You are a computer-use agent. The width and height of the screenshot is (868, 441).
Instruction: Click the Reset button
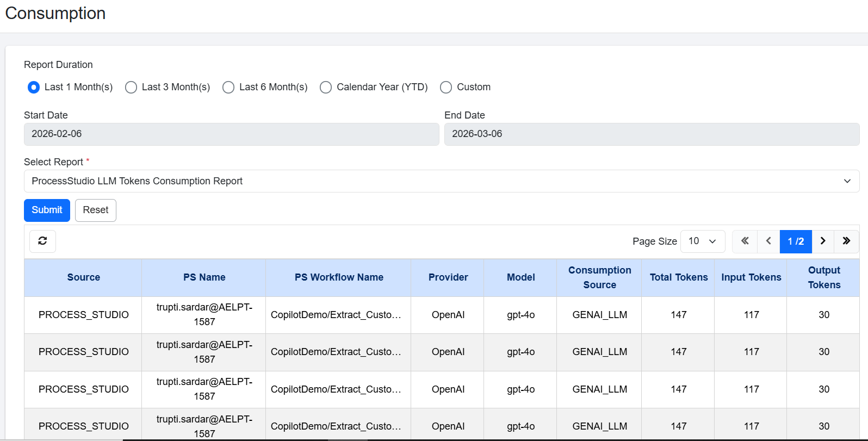96,210
